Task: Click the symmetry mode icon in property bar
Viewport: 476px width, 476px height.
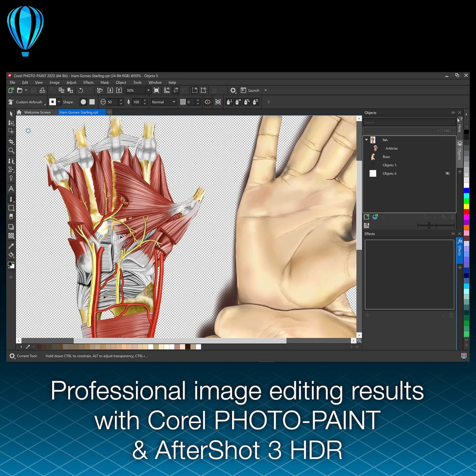Action: pyautogui.click(x=207, y=102)
